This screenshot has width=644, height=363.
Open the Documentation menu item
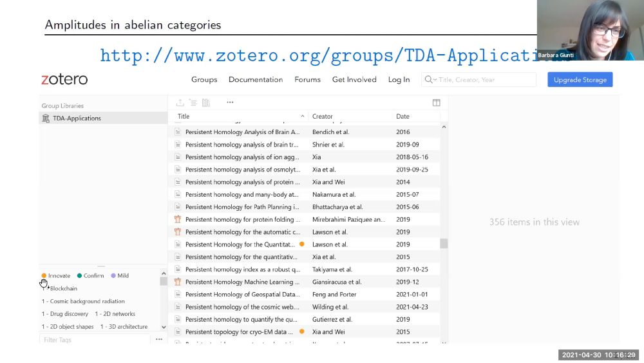pos(256,79)
